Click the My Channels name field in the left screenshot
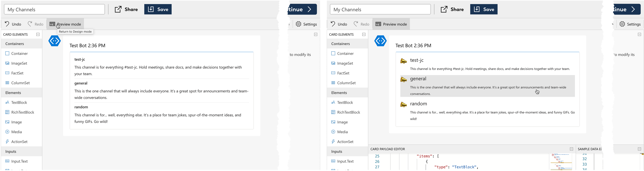 pos(55,10)
